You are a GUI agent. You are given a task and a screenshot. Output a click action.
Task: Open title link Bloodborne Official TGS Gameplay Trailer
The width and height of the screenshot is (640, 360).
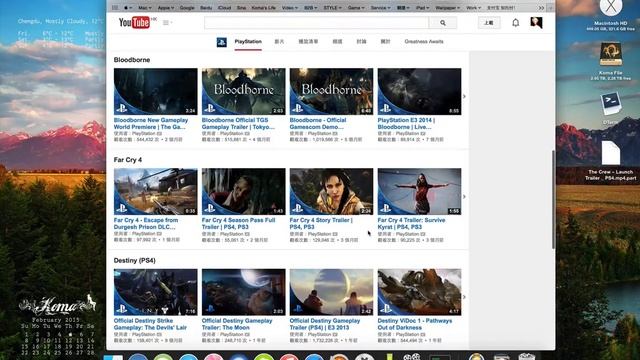point(238,124)
